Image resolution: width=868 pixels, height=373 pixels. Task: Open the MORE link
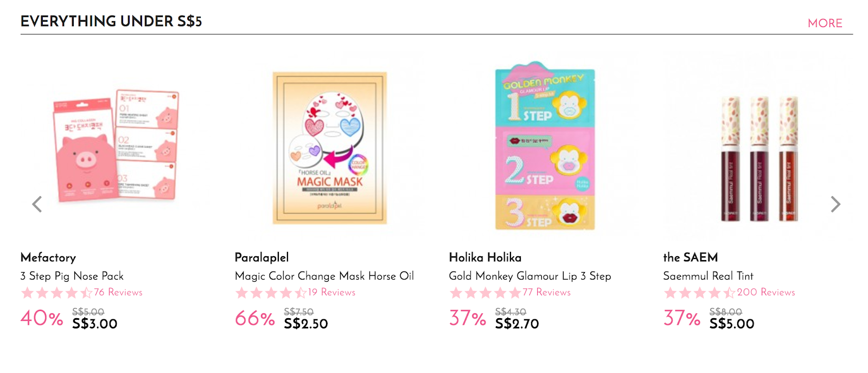click(825, 23)
